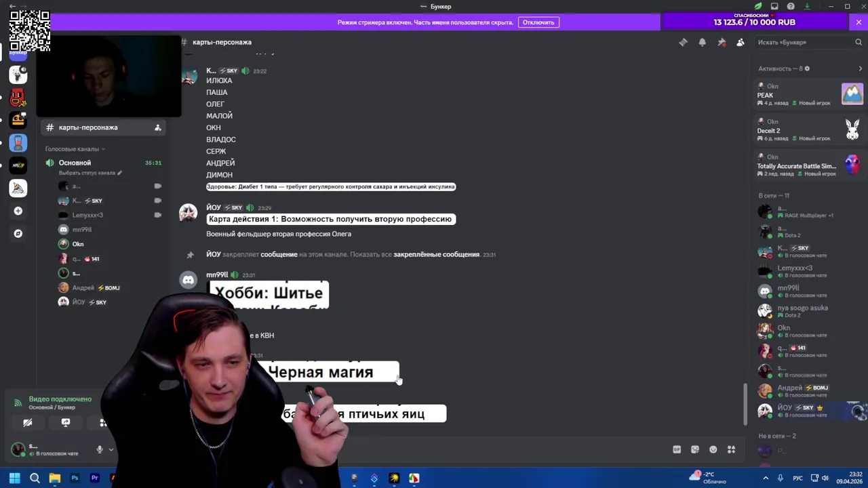Click the green download update icon
The width and height of the screenshot is (868, 488).
(807, 6)
